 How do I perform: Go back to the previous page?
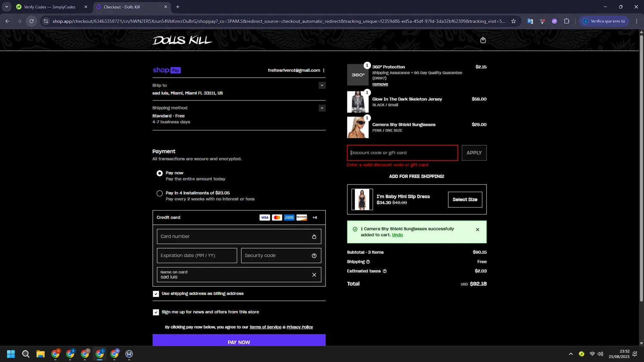[x=7, y=21]
